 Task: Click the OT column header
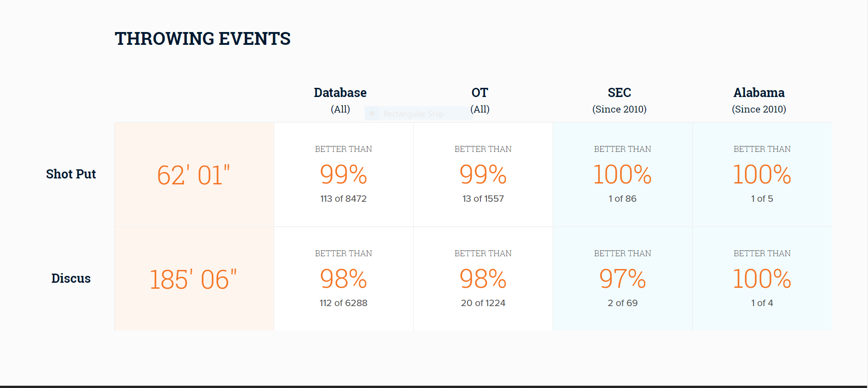(480, 93)
